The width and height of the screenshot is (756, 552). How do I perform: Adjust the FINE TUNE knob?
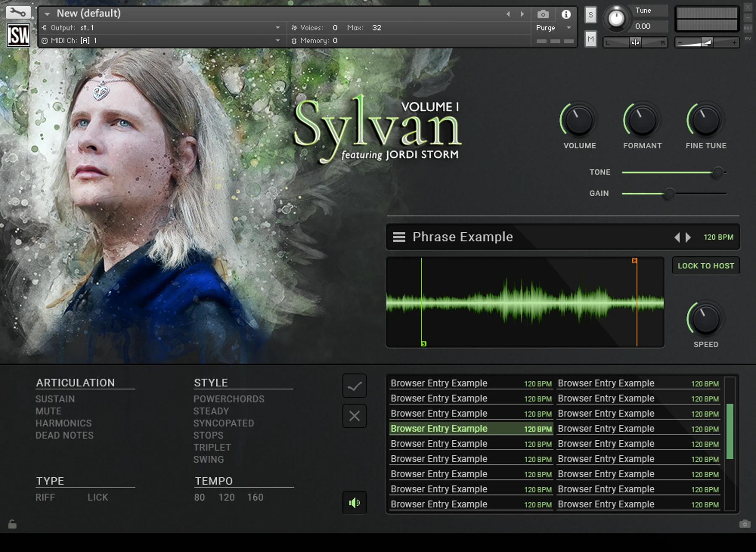tap(706, 120)
